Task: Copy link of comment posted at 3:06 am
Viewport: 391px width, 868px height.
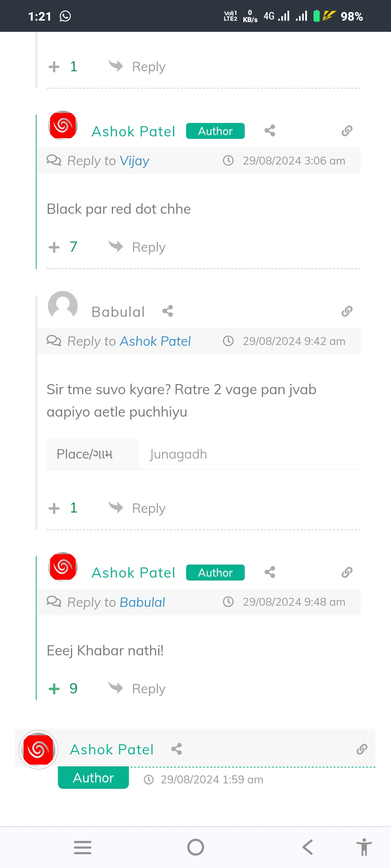Action: pyautogui.click(x=347, y=131)
